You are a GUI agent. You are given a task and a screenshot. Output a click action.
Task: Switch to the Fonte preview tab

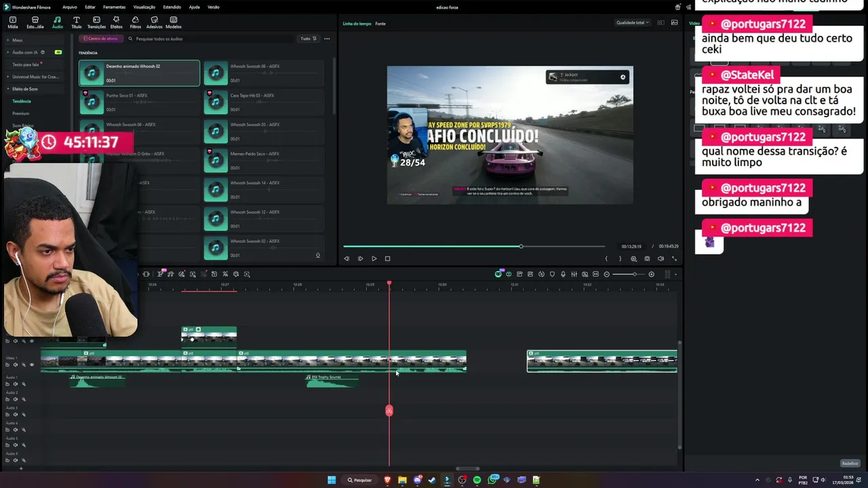click(380, 24)
